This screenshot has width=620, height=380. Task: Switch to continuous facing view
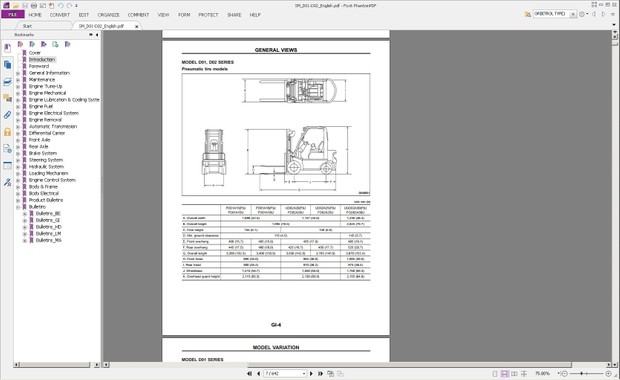click(x=524, y=374)
